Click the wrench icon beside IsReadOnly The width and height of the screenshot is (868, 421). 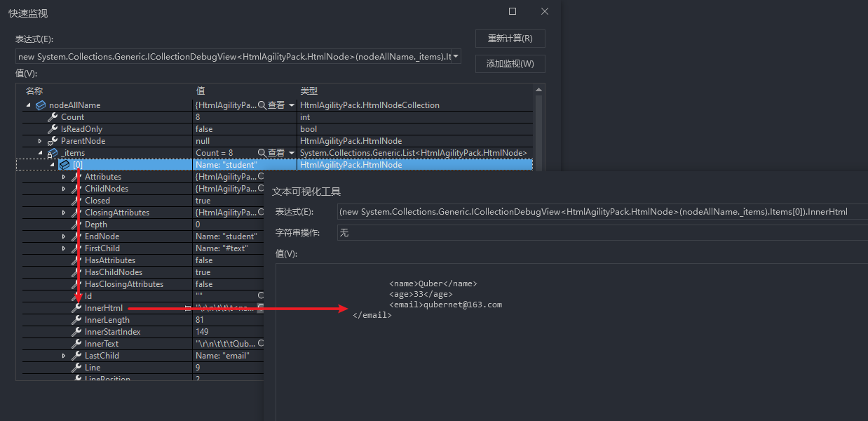coord(53,129)
